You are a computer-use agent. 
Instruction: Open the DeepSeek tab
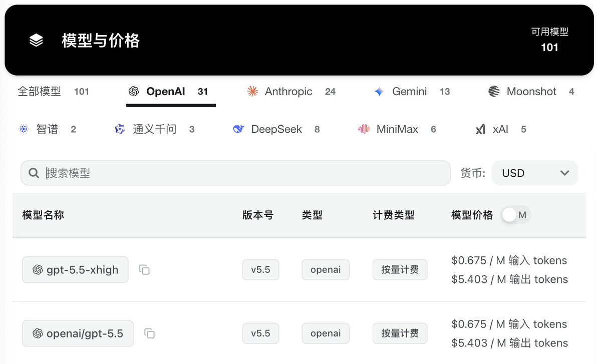point(276,129)
